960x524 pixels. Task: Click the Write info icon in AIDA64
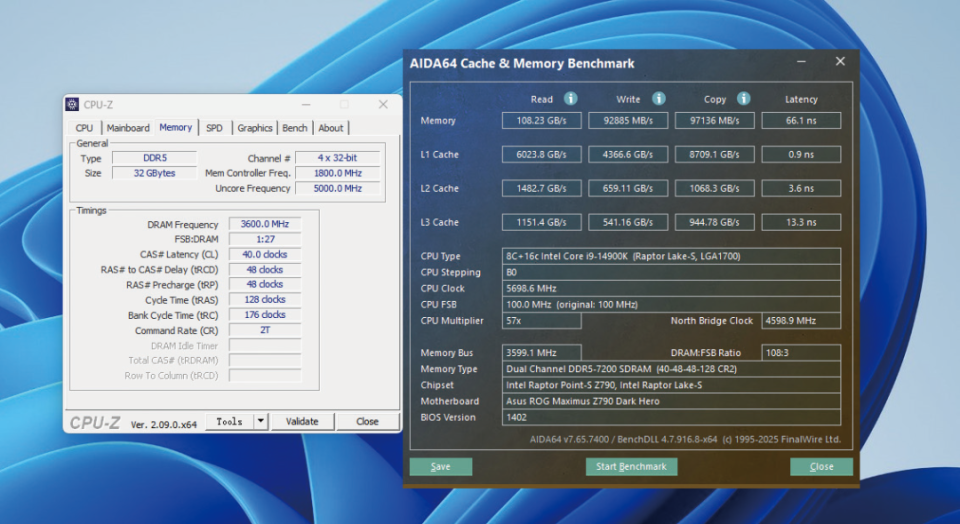point(658,99)
